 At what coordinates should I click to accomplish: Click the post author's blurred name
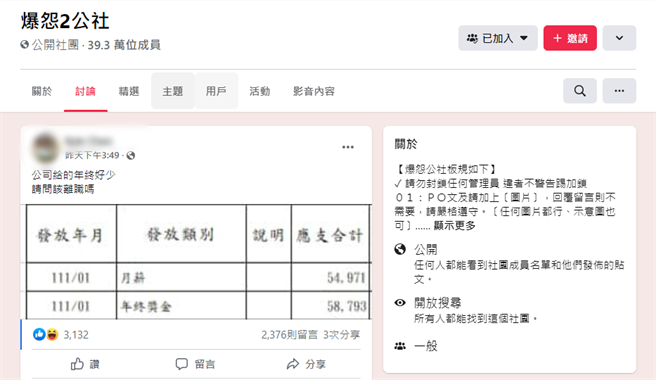[x=88, y=141]
